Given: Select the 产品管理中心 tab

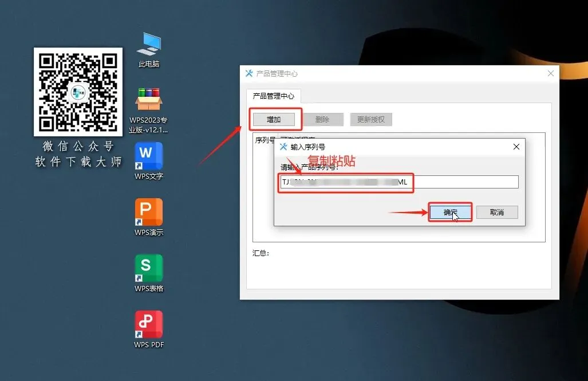Looking at the screenshot, I should pyautogui.click(x=273, y=96).
